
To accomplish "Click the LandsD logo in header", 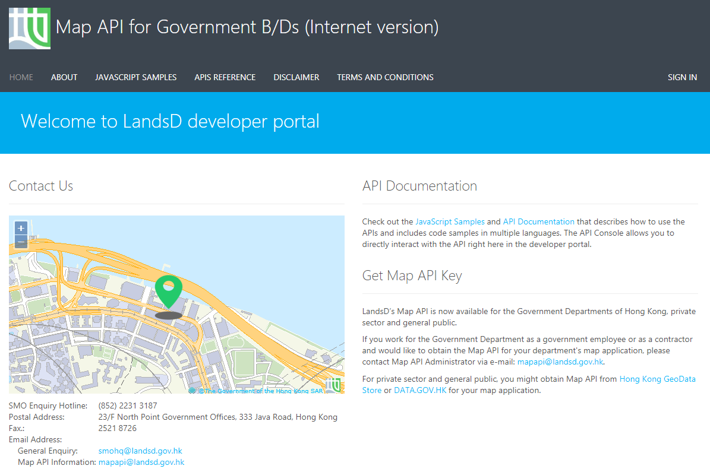I will [30, 28].
